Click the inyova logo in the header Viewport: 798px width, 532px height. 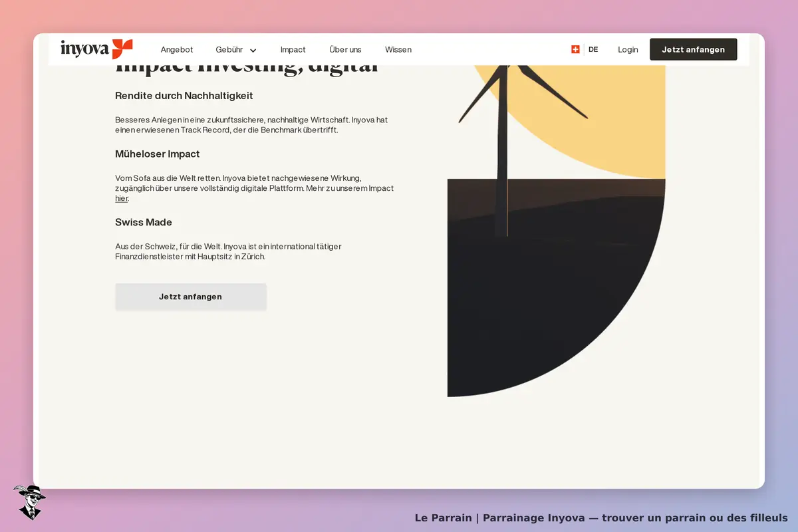[x=96, y=49]
